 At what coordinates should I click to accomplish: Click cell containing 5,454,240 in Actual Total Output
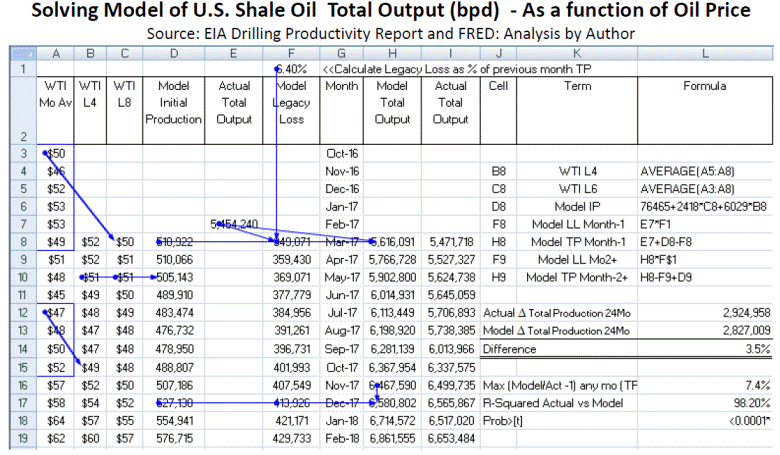coord(236,222)
